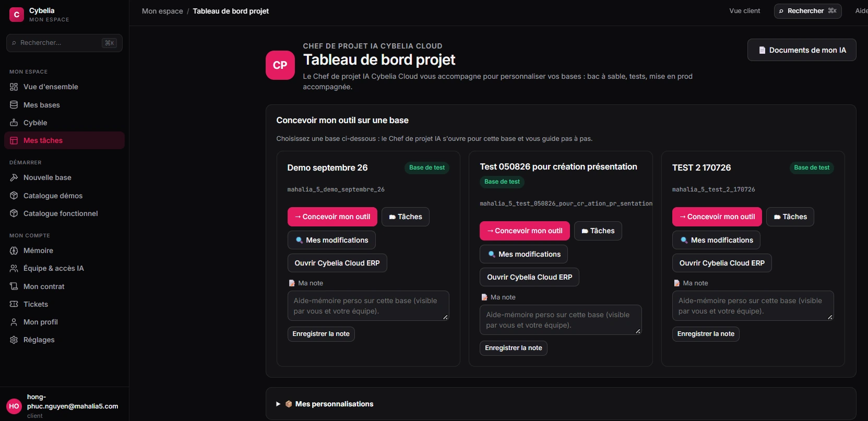This screenshot has height=421, width=868.
Task: Save the note for Demo septembre 26
Action: coord(321,334)
